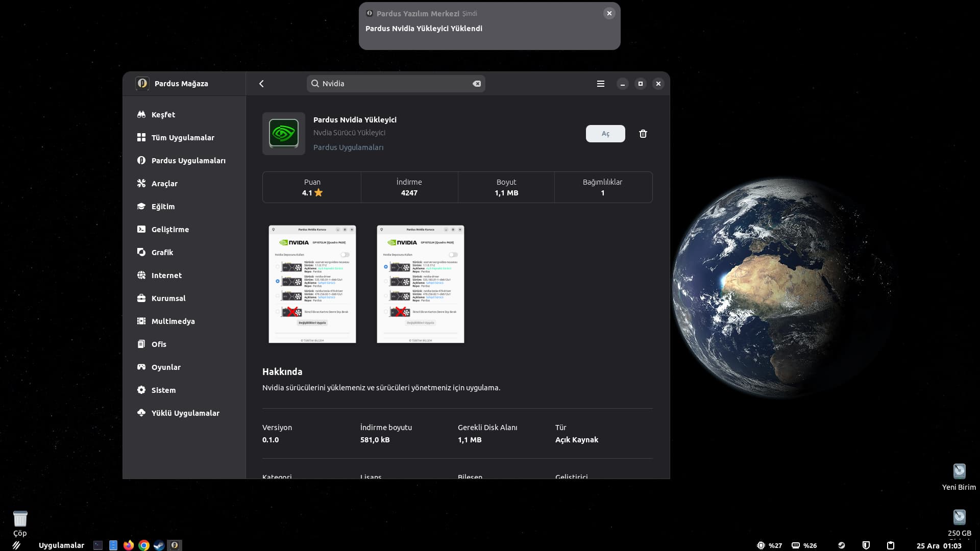Open Keşfet page
Viewport: 980px width, 551px height.
click(x=163, y=115)
